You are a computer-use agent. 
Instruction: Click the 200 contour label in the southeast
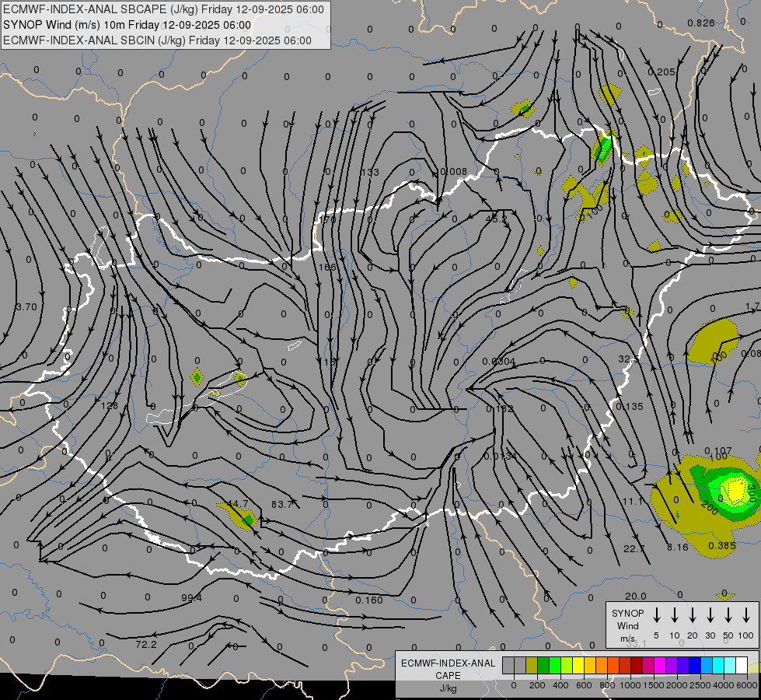[x=710, y=508]
